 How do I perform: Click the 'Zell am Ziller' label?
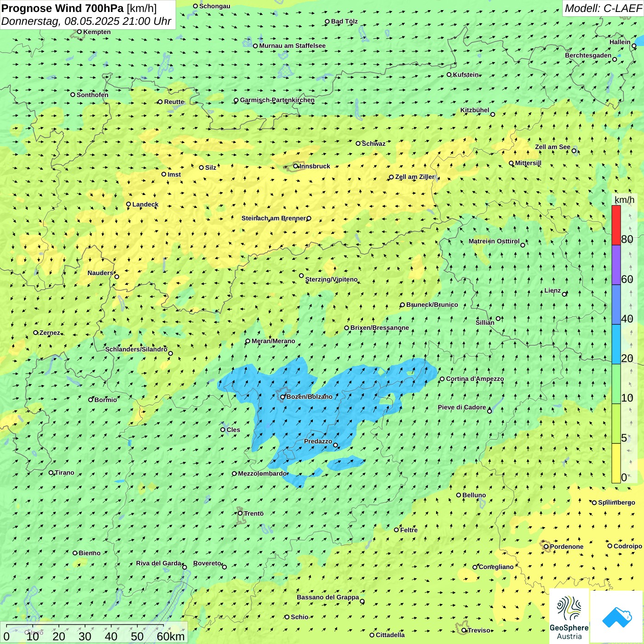[414, 177]
